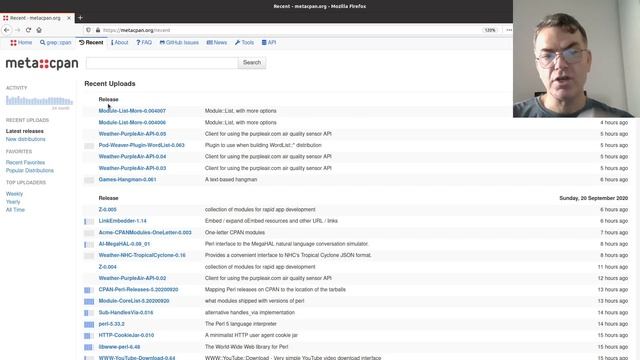Open Weather-PurpleAir-API-0.02 release

tap(132, 278)
